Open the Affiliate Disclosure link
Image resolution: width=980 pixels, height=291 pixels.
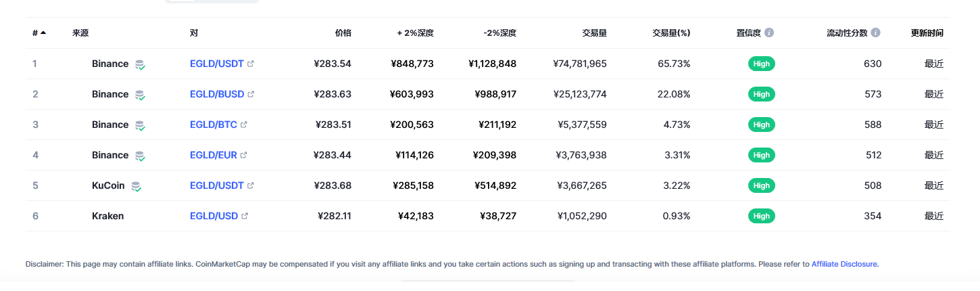point(844,264)
